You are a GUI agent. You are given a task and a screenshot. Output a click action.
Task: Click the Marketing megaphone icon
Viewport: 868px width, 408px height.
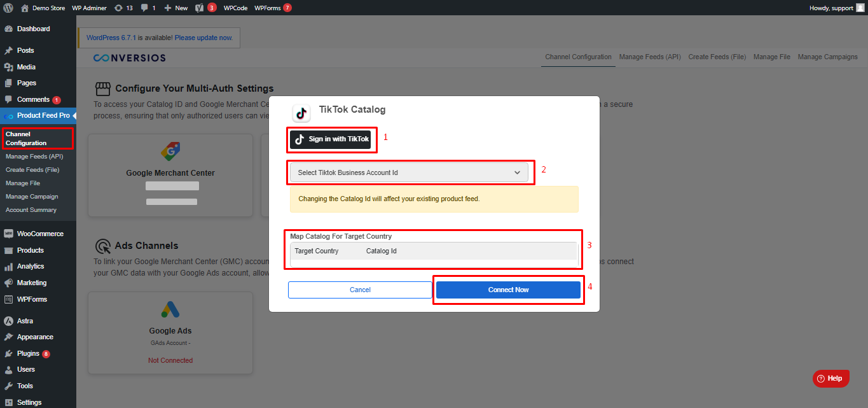[x=9, y=283]
